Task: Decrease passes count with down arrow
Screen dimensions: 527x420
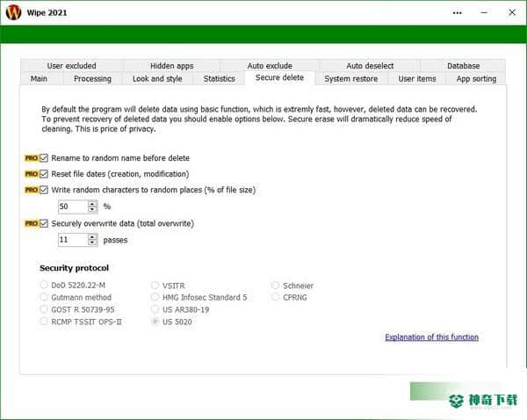Action: [92, 243]
